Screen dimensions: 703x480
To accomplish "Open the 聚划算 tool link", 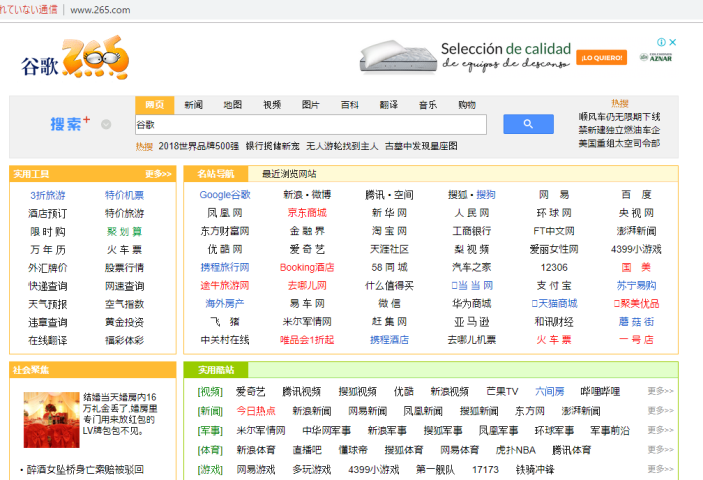I will coord(125,232).
